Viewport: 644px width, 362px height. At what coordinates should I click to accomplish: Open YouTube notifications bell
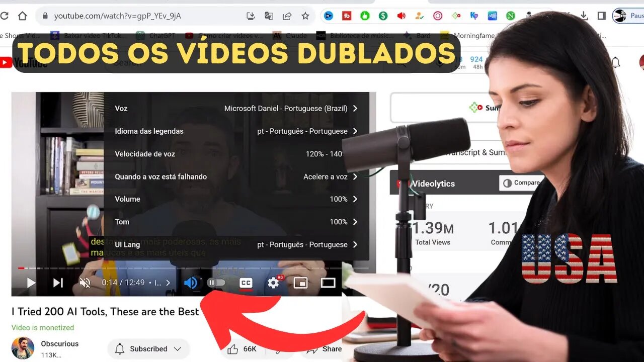coord(615,62)
